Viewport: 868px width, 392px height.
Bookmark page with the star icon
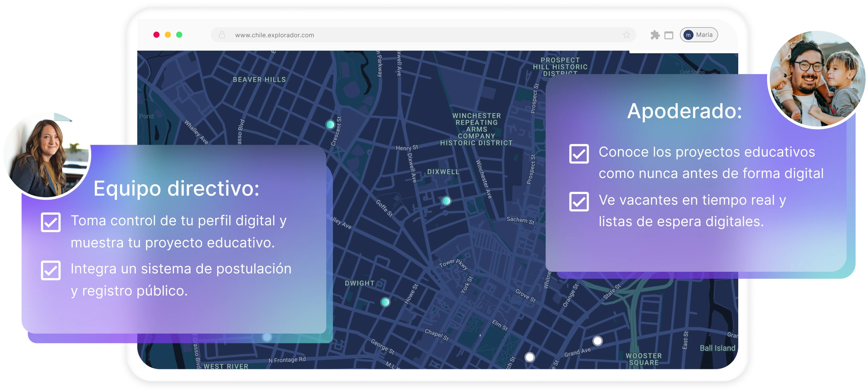point(626,35)
